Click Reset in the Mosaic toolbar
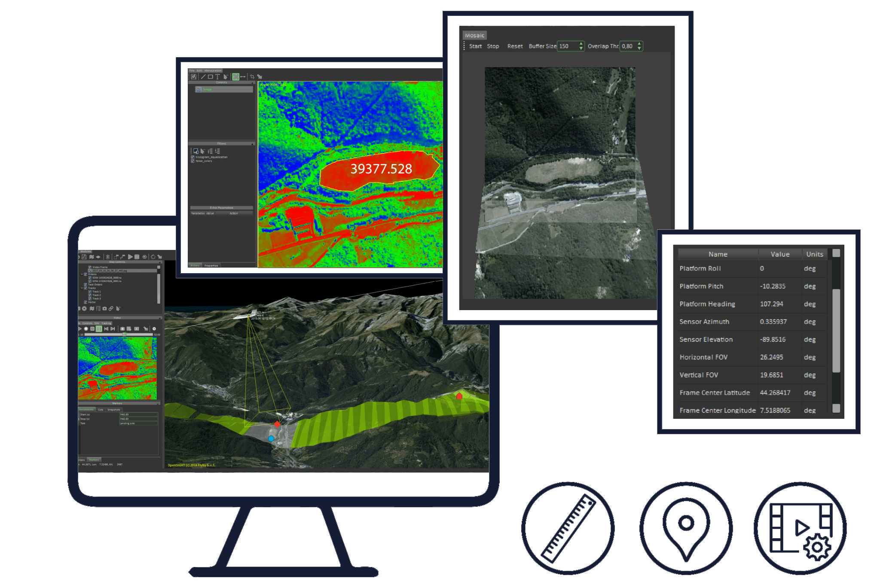Image resolution: width=880 pixels, height=588 pixels. (x=515, y=46)
